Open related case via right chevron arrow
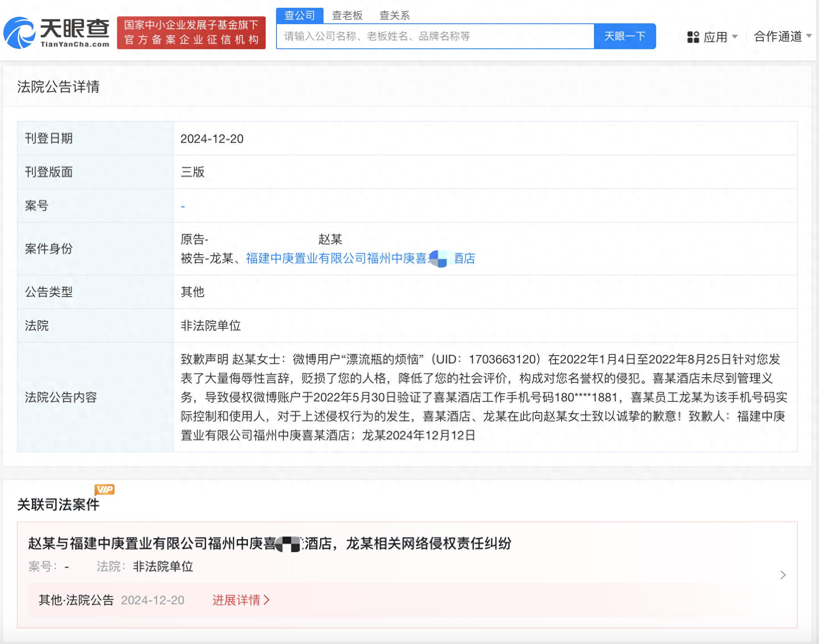This screenshot has height=644, width=819. 783,575
